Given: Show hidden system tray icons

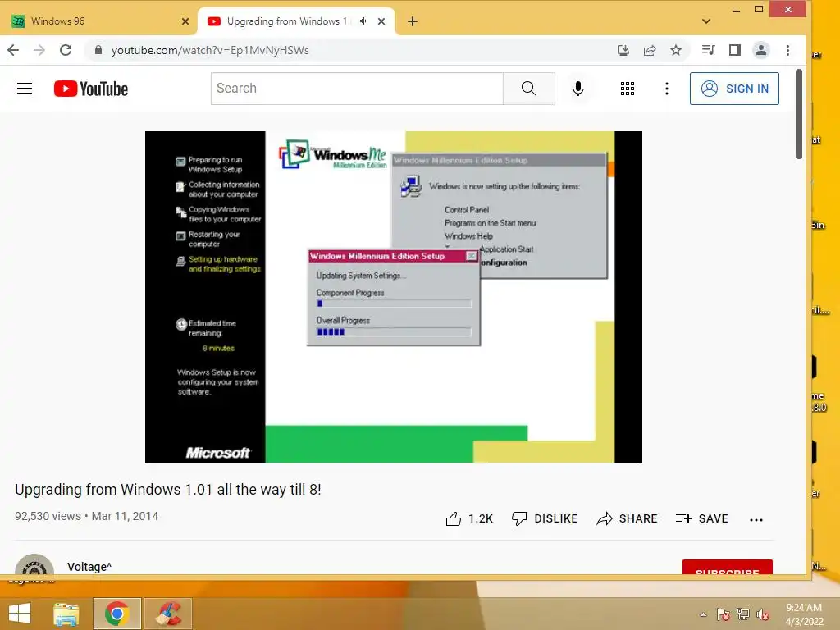Looking at the screenshot, I should tap(703, 614).
